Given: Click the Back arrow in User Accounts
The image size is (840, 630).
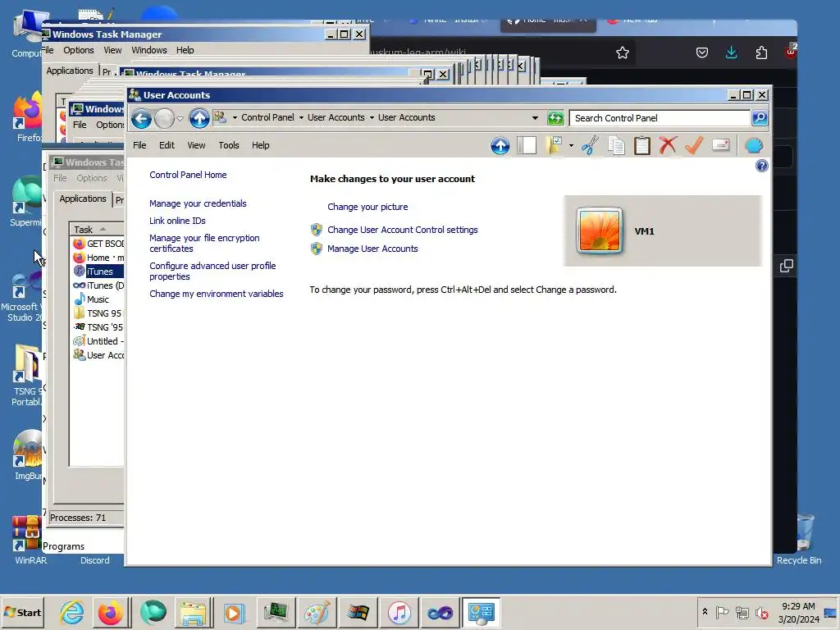Looking at the screenshot, I should click(x=141, y=118).
